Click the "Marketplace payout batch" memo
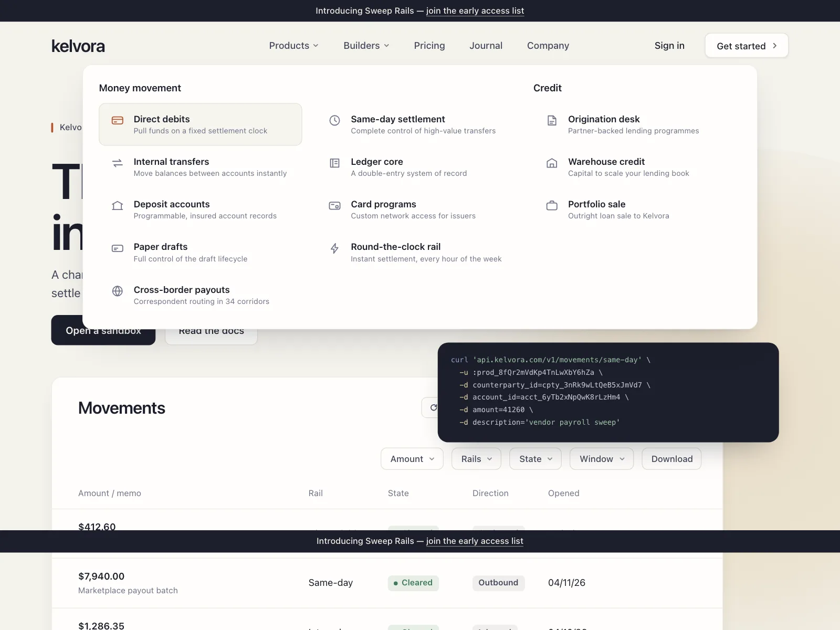 [128, 591]
